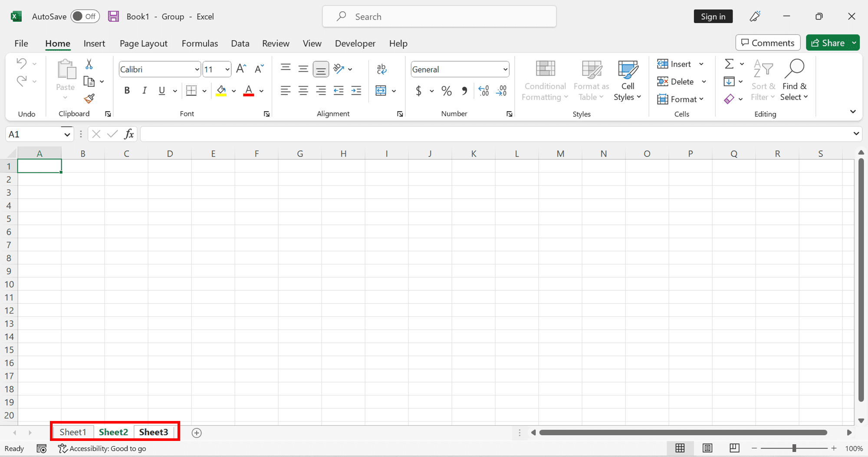The height and width of the screenshot is (457, 868).
Task: Switch AutoSave off toggle
Action: 85,16
